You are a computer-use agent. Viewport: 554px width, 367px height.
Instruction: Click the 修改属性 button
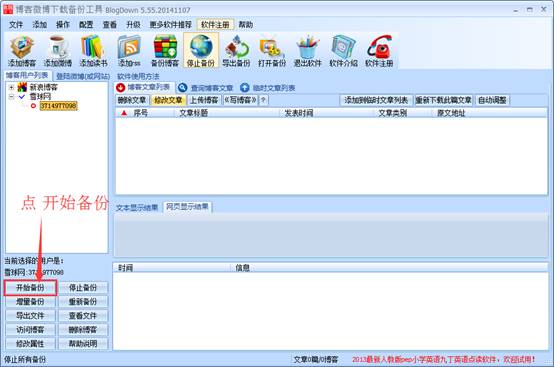pyautogui.click(x=30, y=344)
